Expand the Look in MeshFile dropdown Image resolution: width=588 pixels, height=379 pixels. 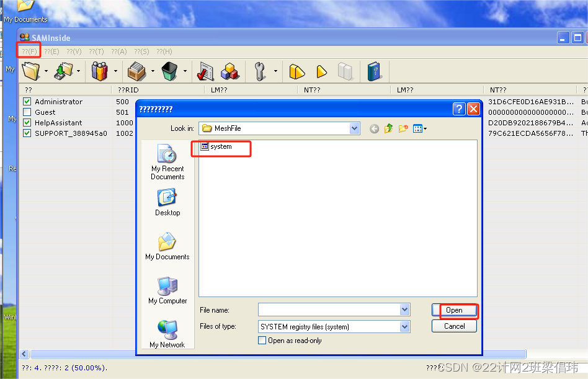pyautogui.click(x=354, y=128)
